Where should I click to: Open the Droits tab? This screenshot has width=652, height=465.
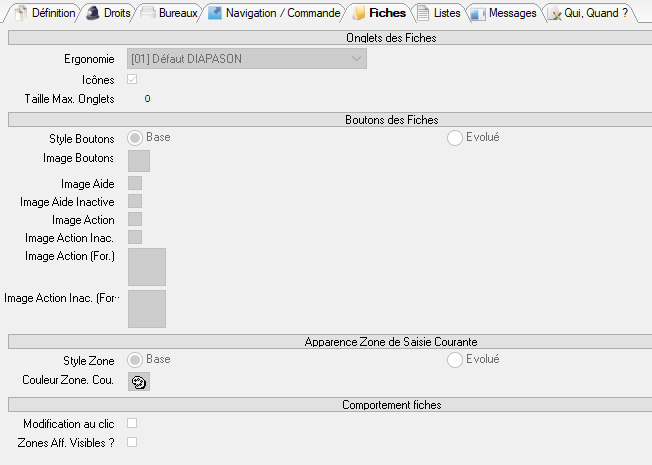click(x=108, y=13)
